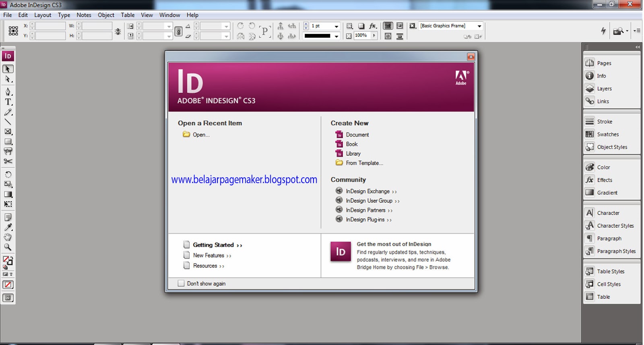Toggle the Apply None swatch button

(x=8, y=285)
